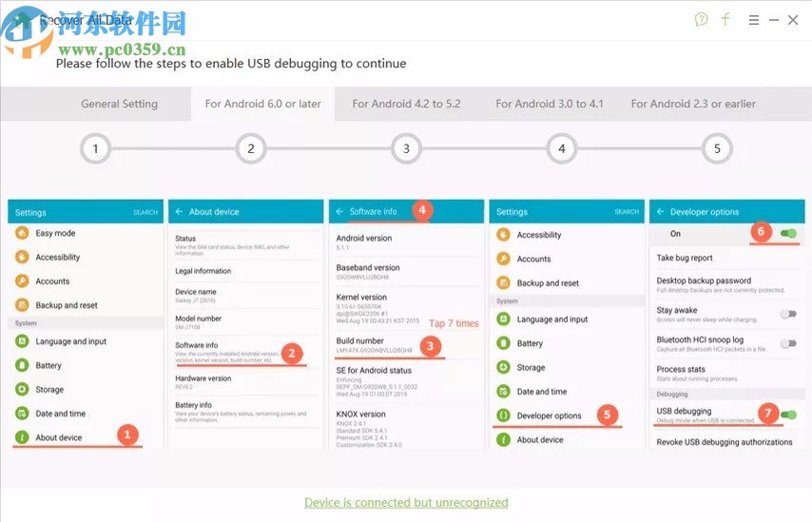Click Date and time icon in first Settings screenshot
This screenshot has width=812, height=522.
[x=22, y=414]
